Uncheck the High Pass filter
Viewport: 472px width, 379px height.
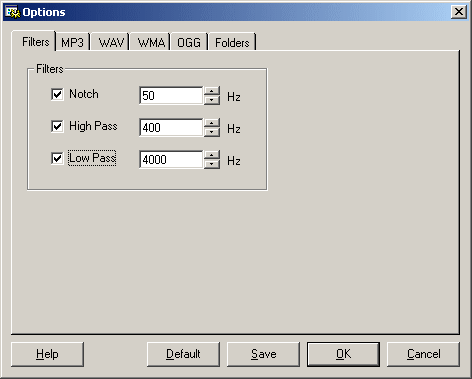57,126
